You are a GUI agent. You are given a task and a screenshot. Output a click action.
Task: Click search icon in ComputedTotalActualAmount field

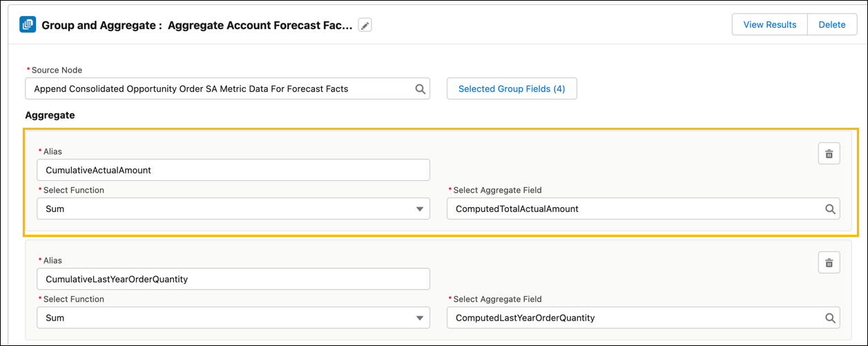pyautogui.click(x=830, y=209)
